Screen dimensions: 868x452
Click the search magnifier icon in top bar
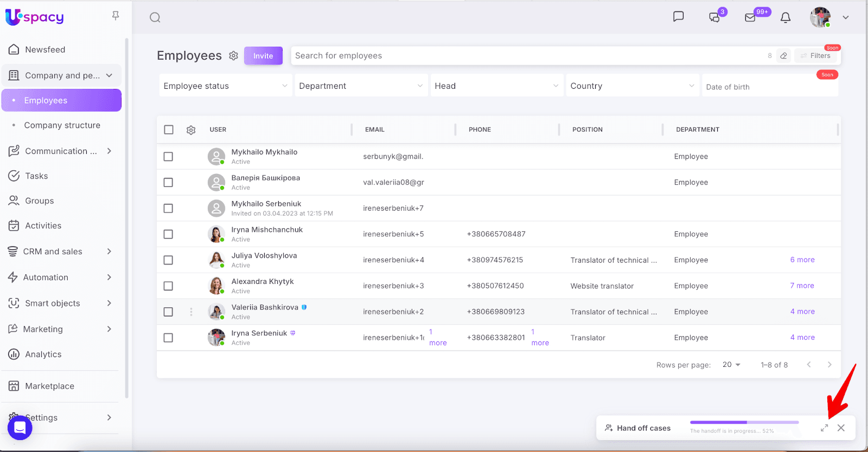[x=155, y=17]
